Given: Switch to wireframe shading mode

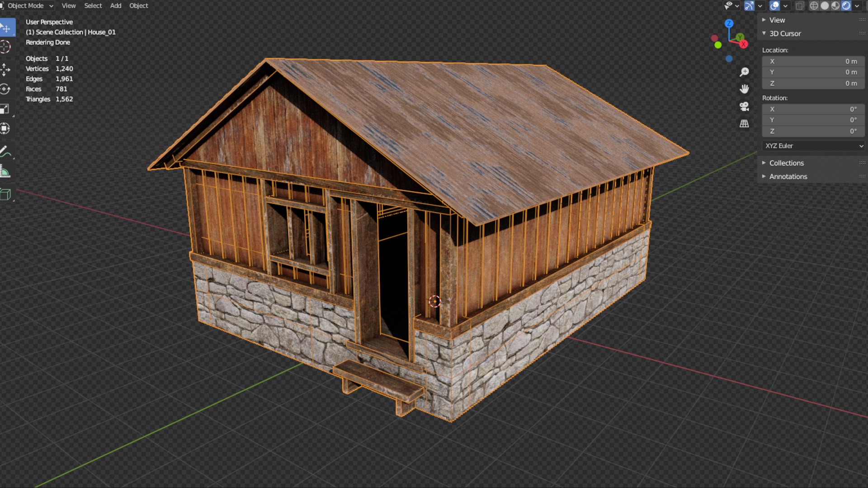Looking at the screenshot, I should coord(814,5).
